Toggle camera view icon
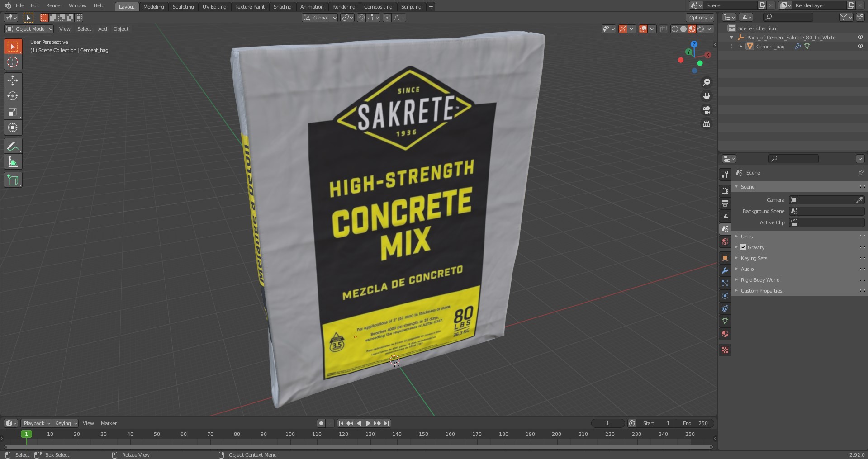The width and height of the screenshot is (868, 459). (706, 110)
